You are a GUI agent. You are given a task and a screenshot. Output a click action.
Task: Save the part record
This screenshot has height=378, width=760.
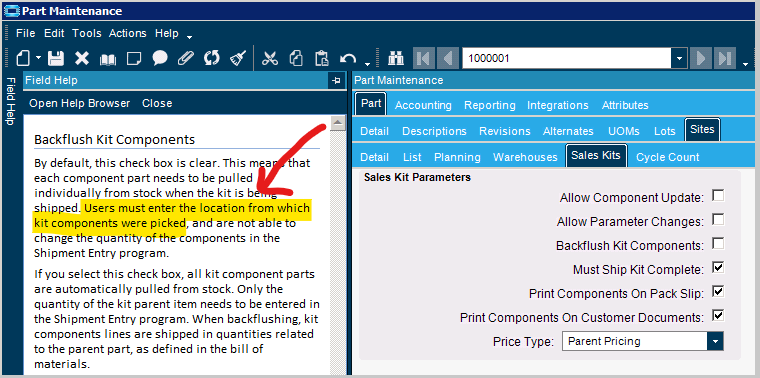56,59
